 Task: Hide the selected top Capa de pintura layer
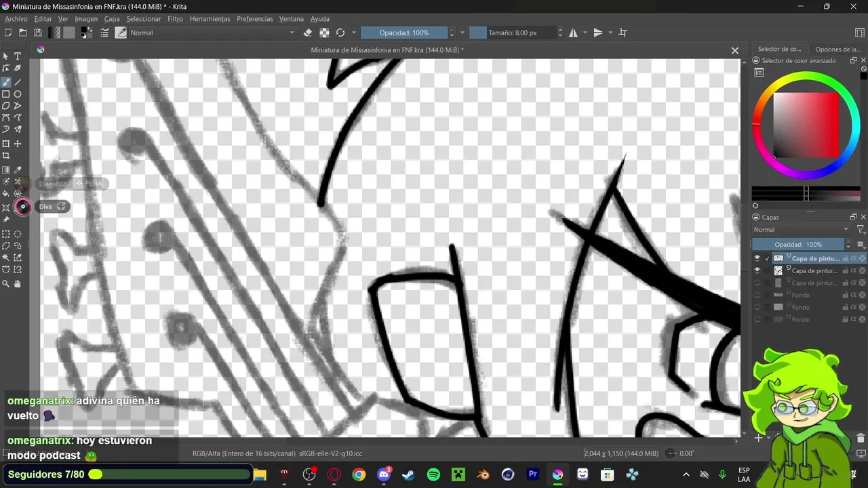coord(757,258)
